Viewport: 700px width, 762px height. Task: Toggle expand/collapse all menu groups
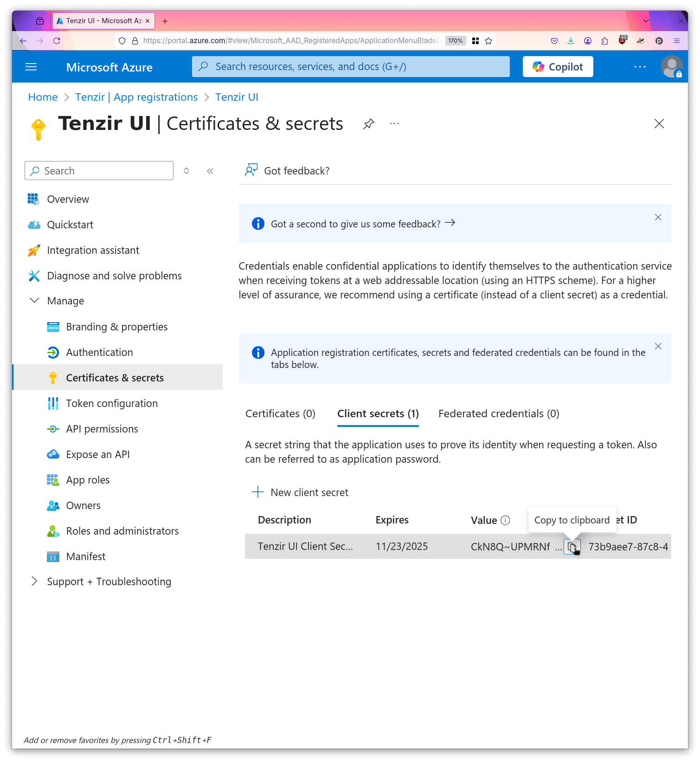point(186,171)
